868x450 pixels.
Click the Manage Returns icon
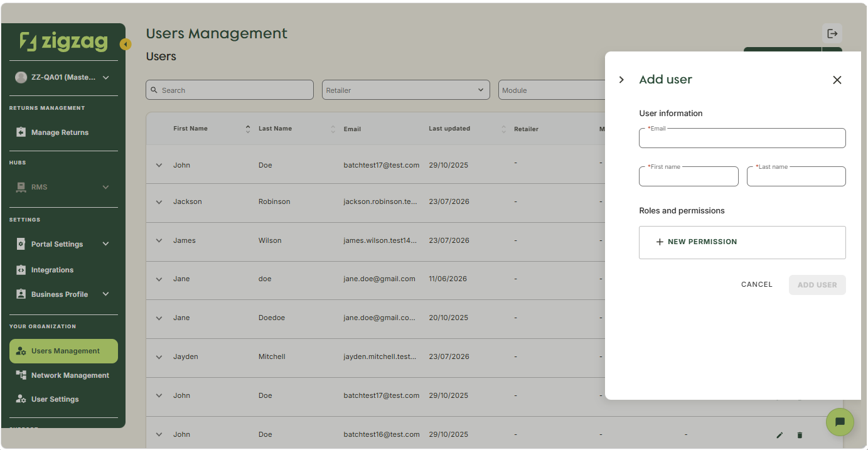(21, 132)
